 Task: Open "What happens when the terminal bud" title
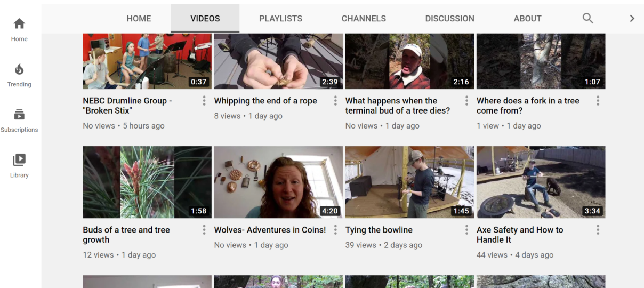pos(398,106)
